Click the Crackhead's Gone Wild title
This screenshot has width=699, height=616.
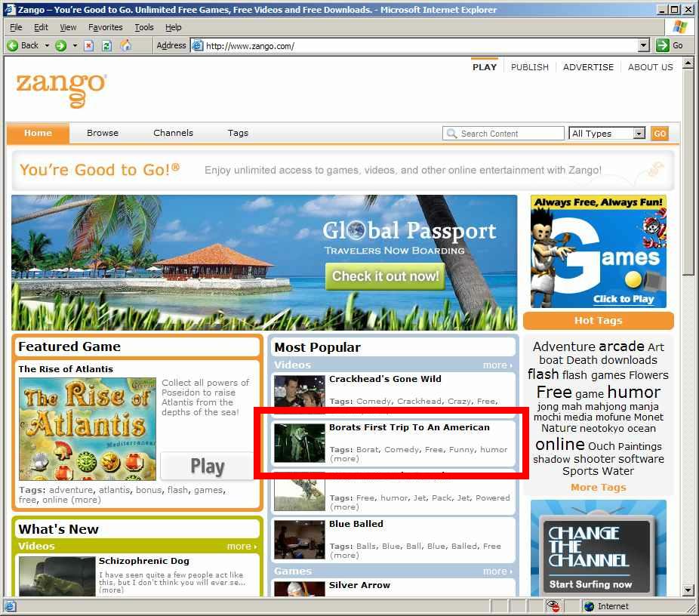click(385, 379)
